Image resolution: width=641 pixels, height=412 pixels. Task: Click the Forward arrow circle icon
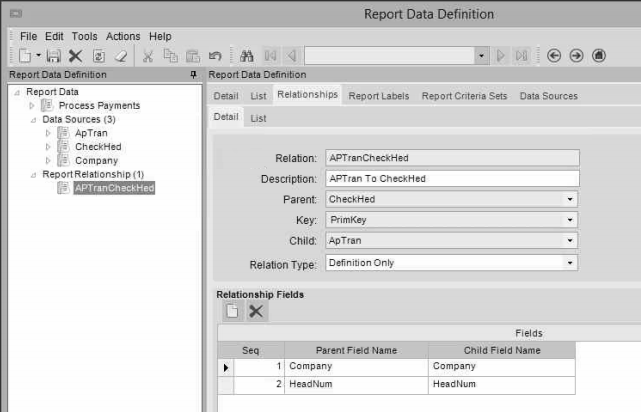[x=576, y=56]
